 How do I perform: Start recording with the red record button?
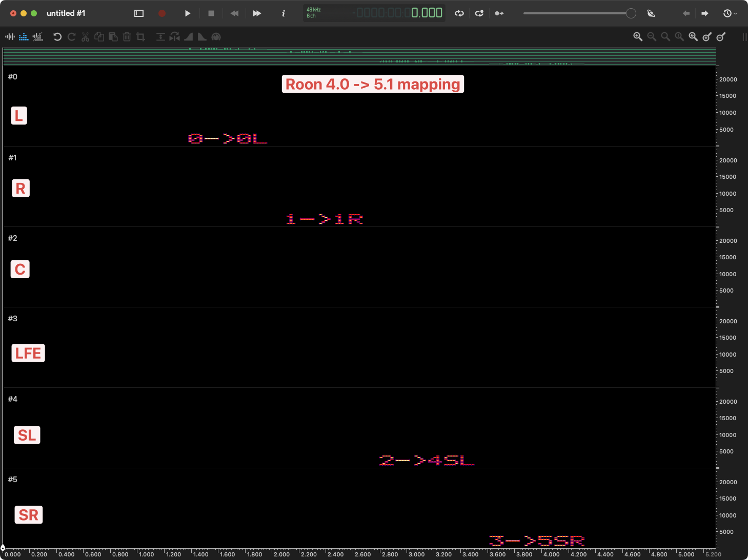[x=162, y=13]
